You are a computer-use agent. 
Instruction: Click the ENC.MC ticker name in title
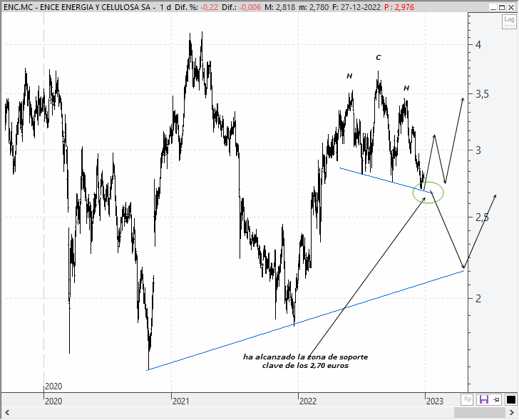pos(19,7)
